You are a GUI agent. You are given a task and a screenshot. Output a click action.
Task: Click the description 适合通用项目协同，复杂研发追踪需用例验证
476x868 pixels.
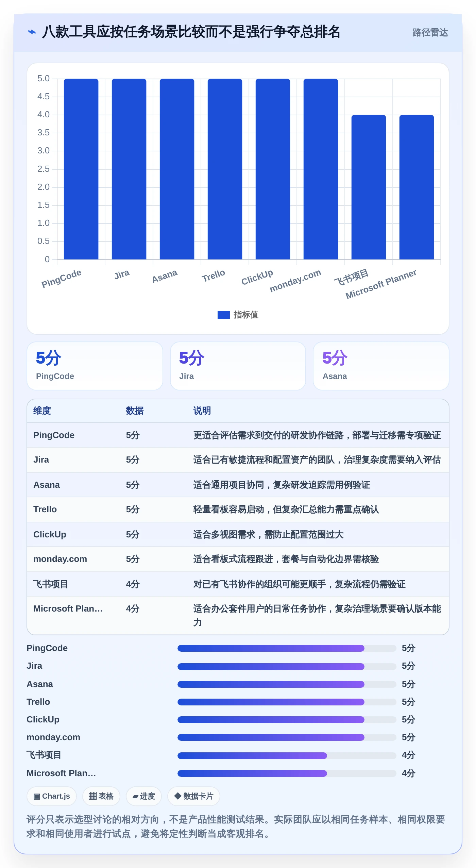click(x=282, y=485)
